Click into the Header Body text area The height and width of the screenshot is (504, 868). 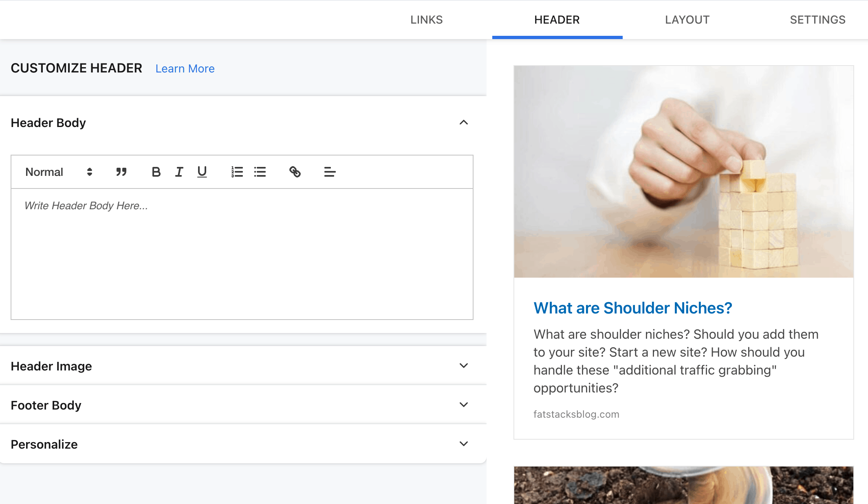click(x=242, y=254)
